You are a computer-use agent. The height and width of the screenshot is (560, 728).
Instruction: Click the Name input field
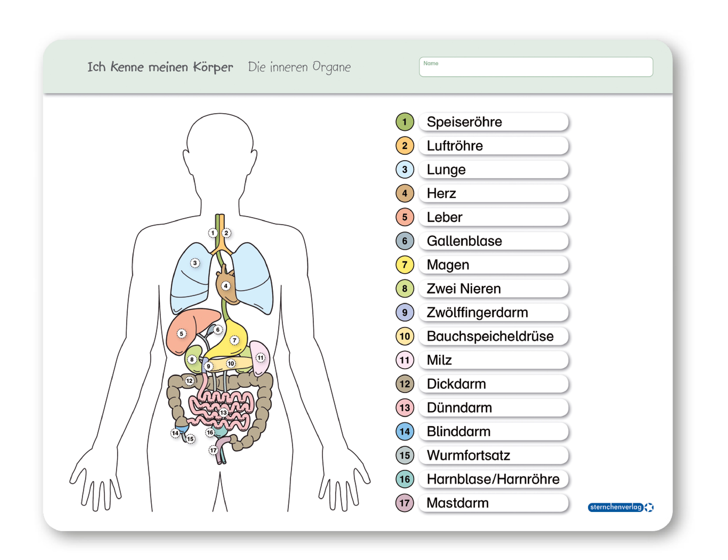[536, 67]
